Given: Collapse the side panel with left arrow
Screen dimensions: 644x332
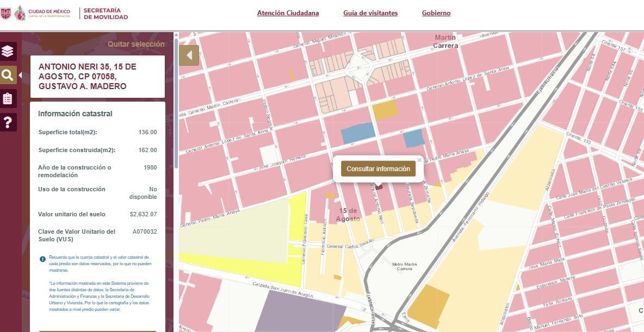Looking at the screenshot, I should [189, 55].
